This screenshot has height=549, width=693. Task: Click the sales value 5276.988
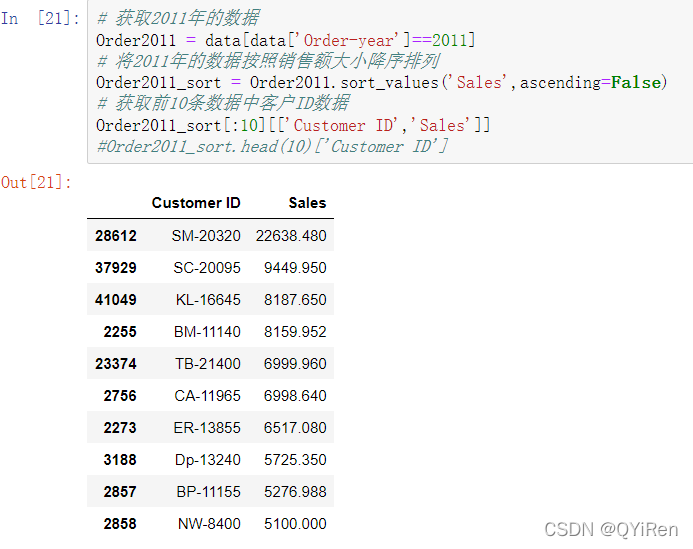click(x=295, y=492)
